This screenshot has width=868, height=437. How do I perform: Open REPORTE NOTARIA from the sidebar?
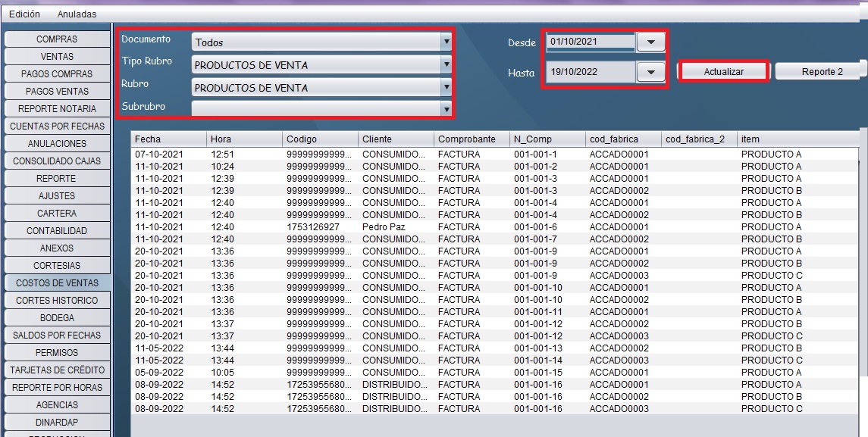pos(57,108)
